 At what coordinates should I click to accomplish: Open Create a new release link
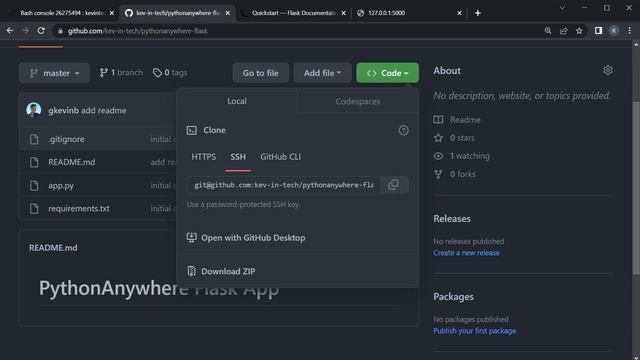point(466,253)
